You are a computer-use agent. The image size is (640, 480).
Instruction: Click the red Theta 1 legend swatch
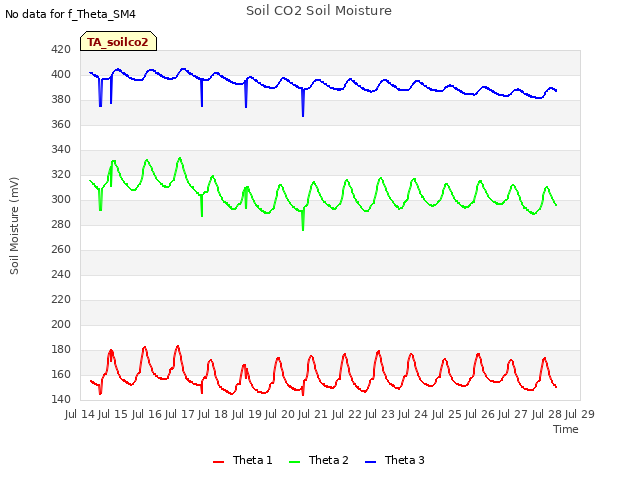[x=219, y=462]
